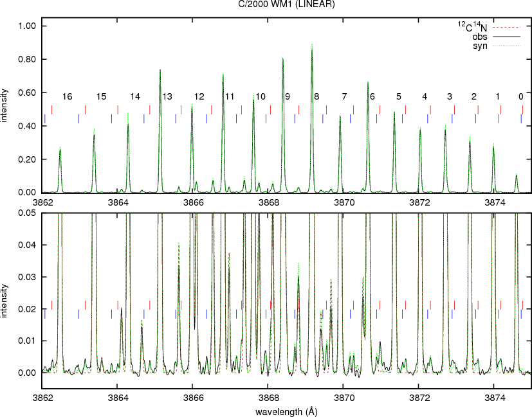Select the 12C14N legend entry
Viewport: 532px width, 417px height.
click(472, 26)
